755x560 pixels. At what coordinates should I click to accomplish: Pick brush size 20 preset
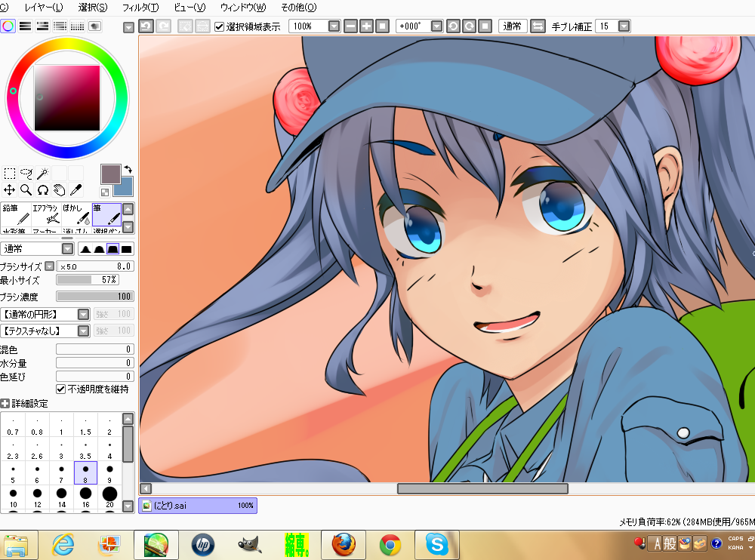pyautogui.click(x=109, y=497)
